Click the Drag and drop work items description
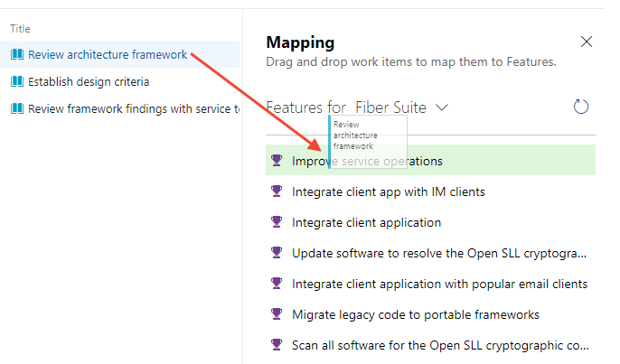This screenshot has width=620, height=364. click(x=411, y=62)
